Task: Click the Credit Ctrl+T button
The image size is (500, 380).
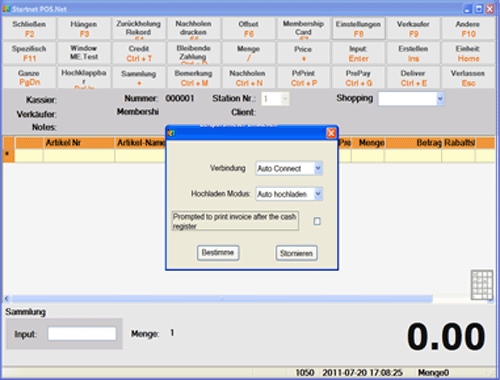Action: point(139,53)
